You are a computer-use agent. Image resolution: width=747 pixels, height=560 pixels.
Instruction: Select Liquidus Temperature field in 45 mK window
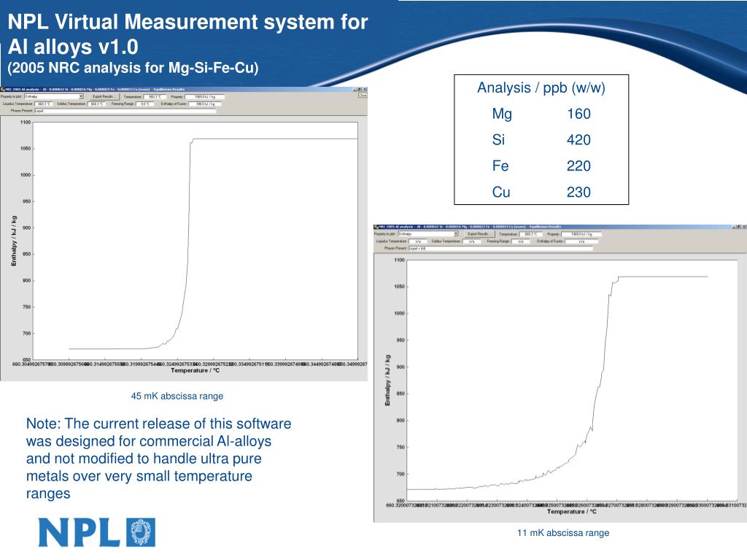[x=43, y=104]
